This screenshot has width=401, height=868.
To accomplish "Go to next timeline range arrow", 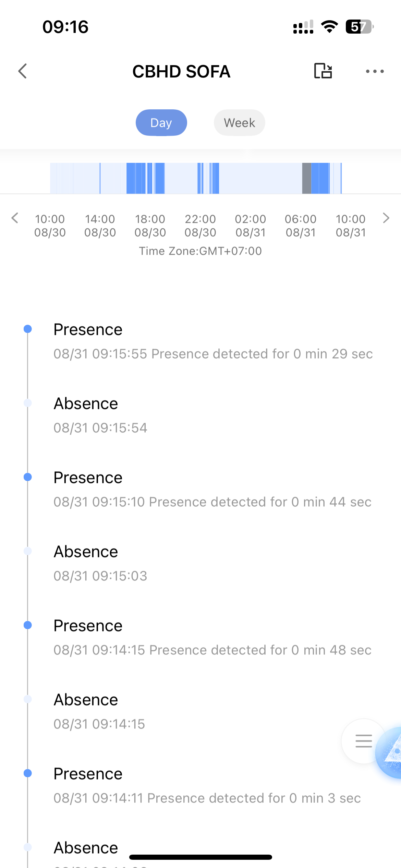I will pos(386,218).
